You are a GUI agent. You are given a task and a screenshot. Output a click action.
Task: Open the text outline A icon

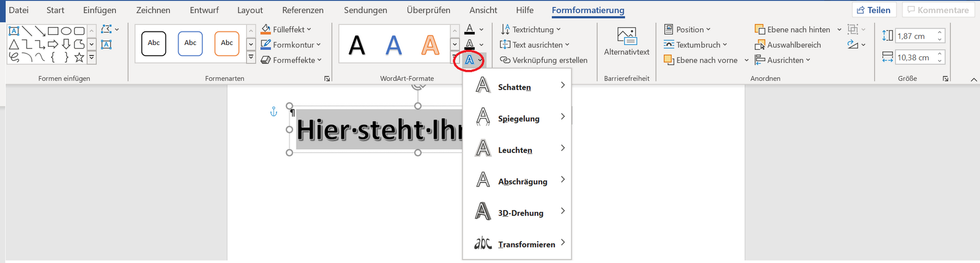[469, 44]
